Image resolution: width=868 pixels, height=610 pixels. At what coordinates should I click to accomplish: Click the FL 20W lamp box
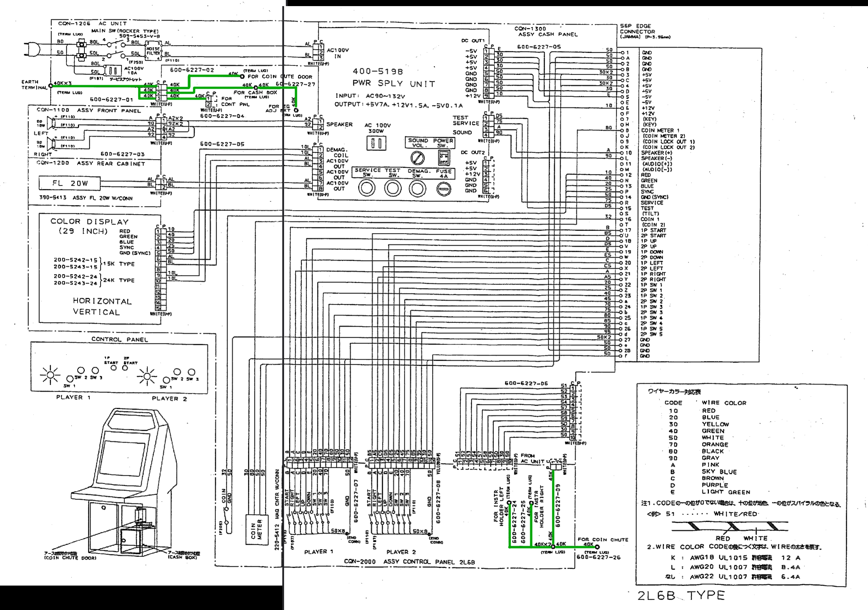tap(70, 184)
